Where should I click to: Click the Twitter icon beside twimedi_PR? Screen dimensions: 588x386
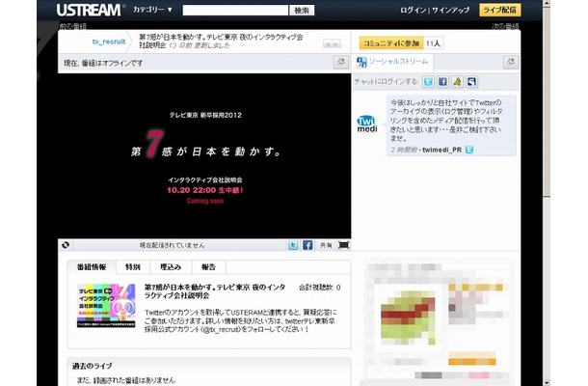tap(469, 150)
